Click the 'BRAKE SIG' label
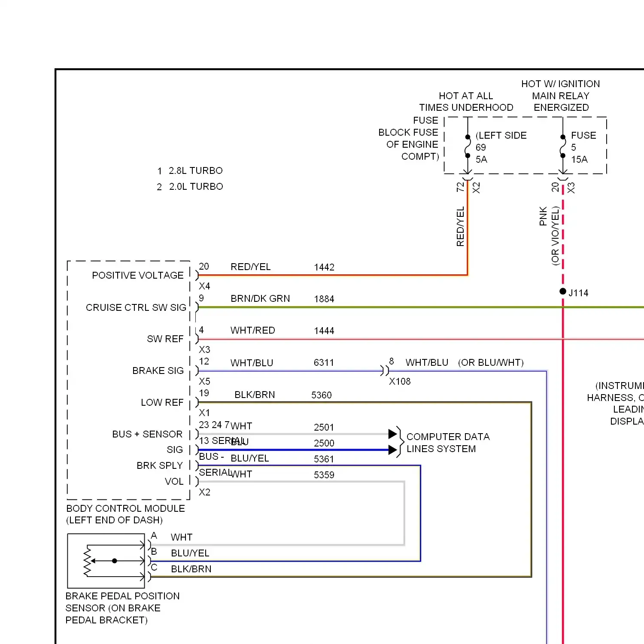644x644 pixels. (x=158, y=371)
